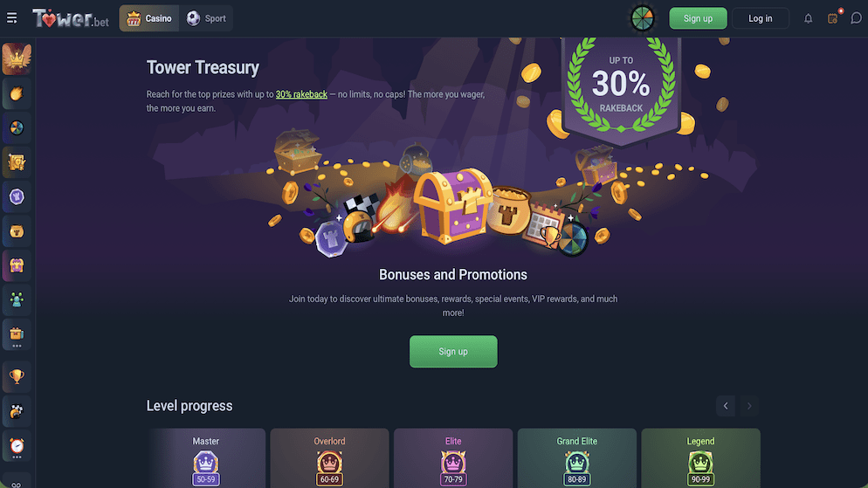Screen dimensions: 868x488
Task: Open the hamburger menu icon
Action: (x=11, y=18)
